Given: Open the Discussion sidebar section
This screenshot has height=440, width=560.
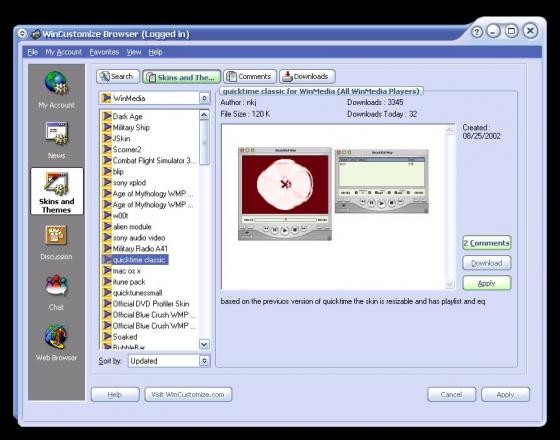Looking at the screenshot, I should [56, 242].
